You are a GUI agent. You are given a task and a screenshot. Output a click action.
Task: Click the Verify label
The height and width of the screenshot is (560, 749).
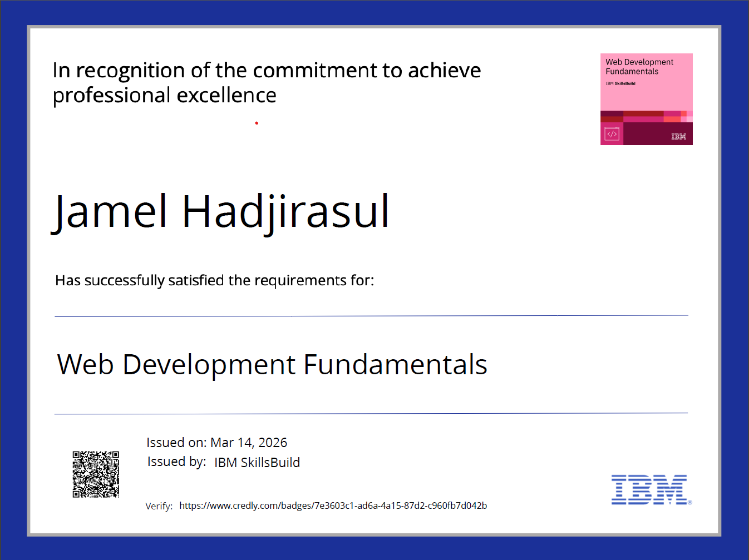[x=159, y=506]
